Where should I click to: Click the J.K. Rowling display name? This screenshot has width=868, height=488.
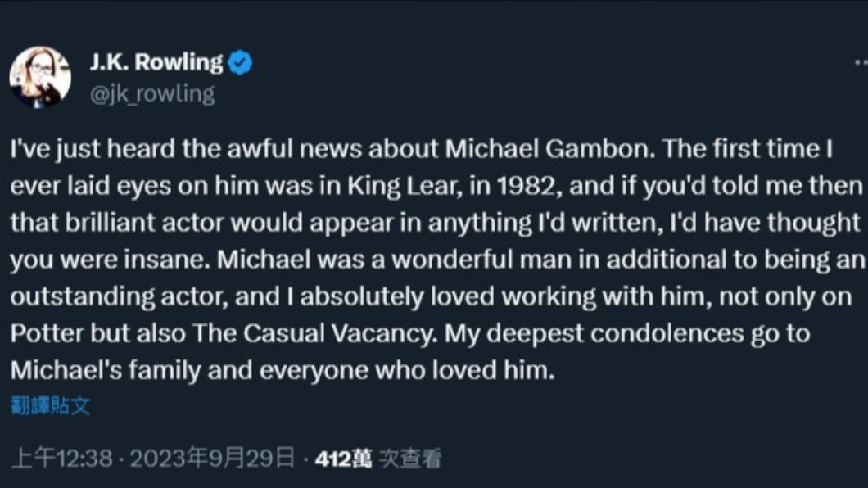click(156, 62)
